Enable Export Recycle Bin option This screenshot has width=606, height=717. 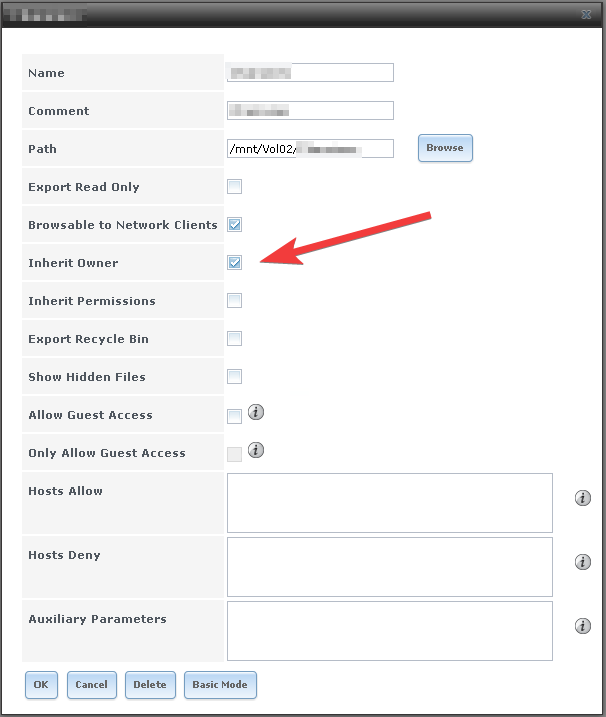[x=235, y=338]
